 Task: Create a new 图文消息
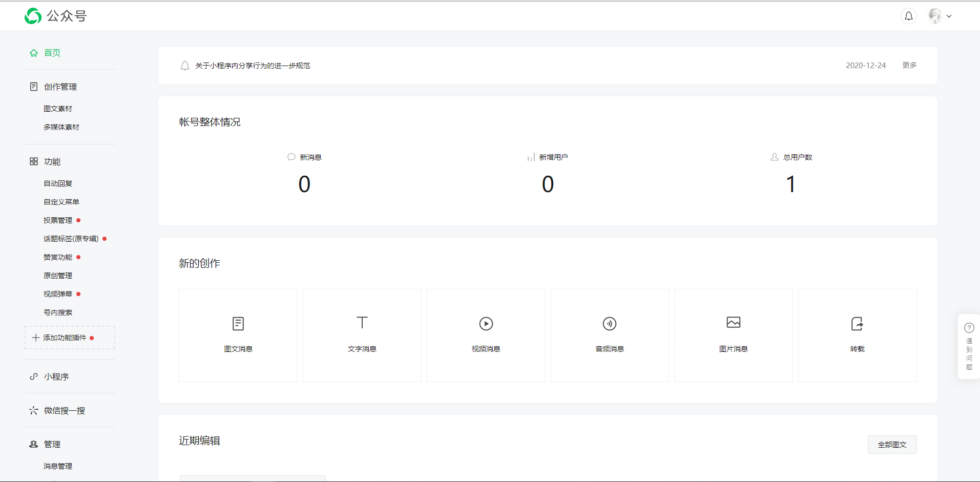pos(238,336)
